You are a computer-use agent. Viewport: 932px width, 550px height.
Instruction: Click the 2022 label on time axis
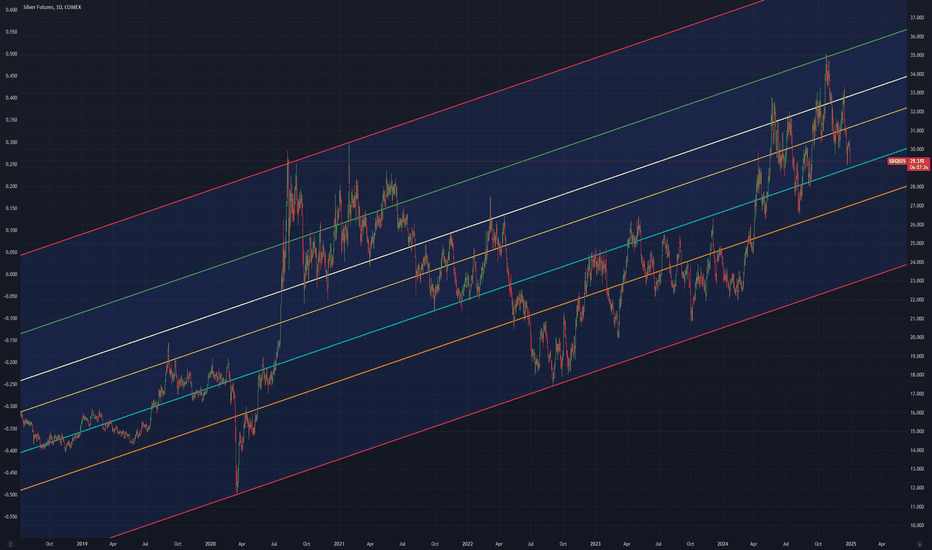point(467,543)
